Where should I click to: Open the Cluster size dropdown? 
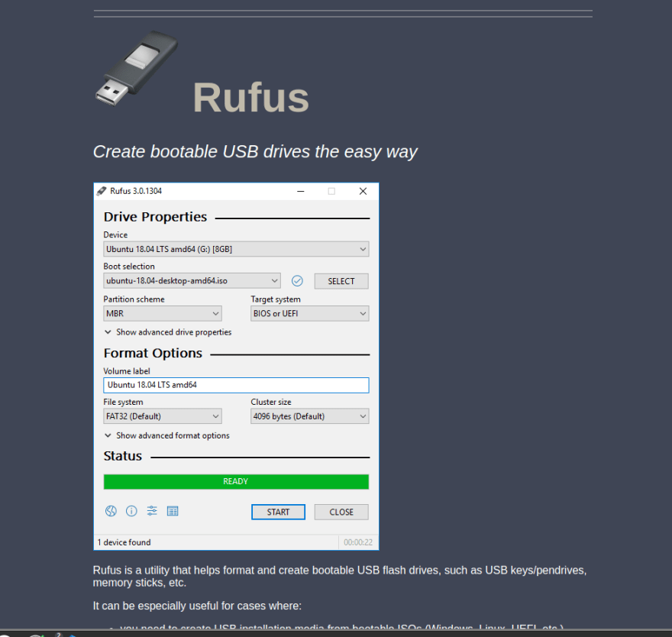click(x=310, y=416)
